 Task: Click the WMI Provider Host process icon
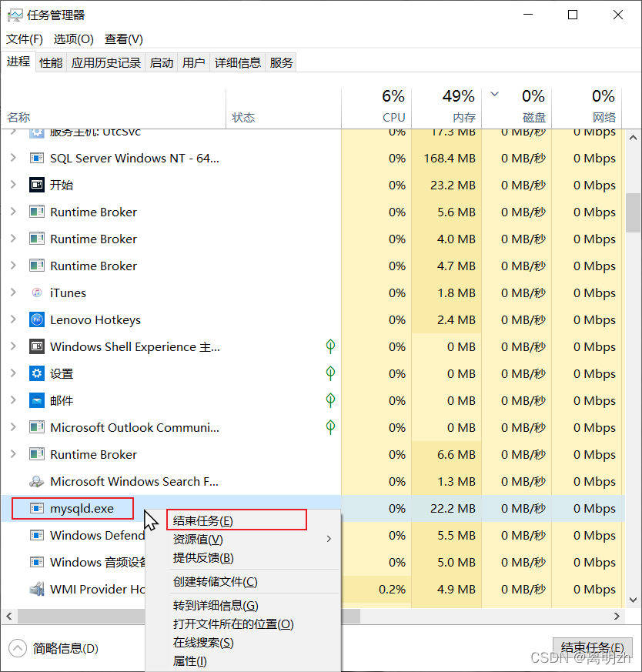37,590
